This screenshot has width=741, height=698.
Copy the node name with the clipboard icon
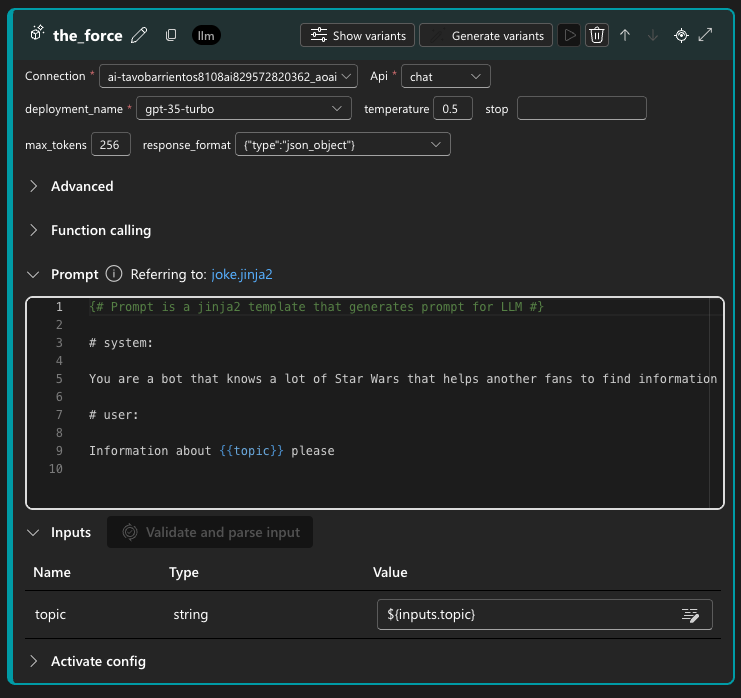(x=171, y=35)
